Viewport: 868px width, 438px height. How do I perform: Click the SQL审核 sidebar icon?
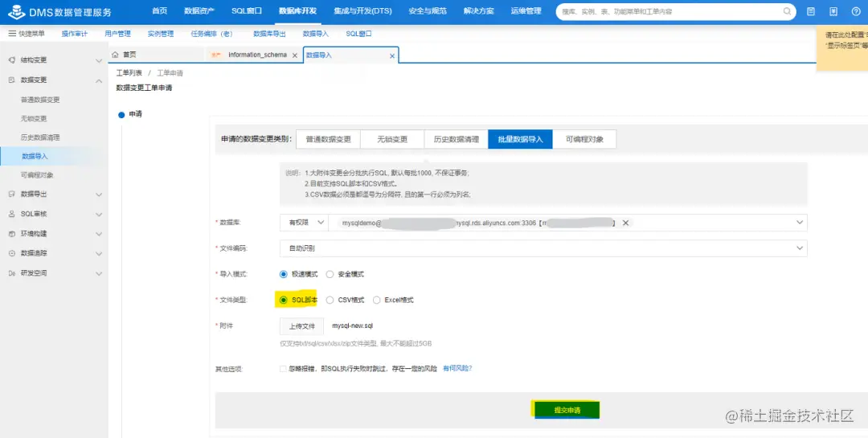pyautogui.click(x=11, y=214)
